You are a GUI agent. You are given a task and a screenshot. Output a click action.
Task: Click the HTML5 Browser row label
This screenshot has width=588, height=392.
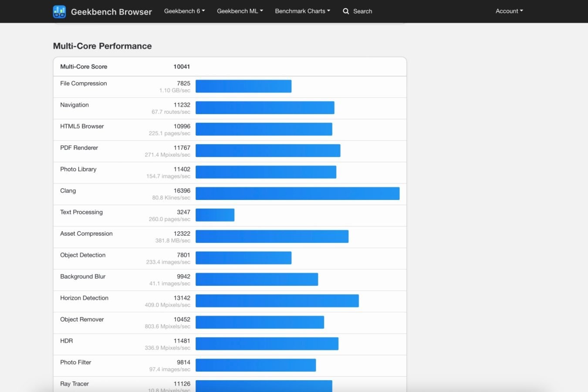82,126
